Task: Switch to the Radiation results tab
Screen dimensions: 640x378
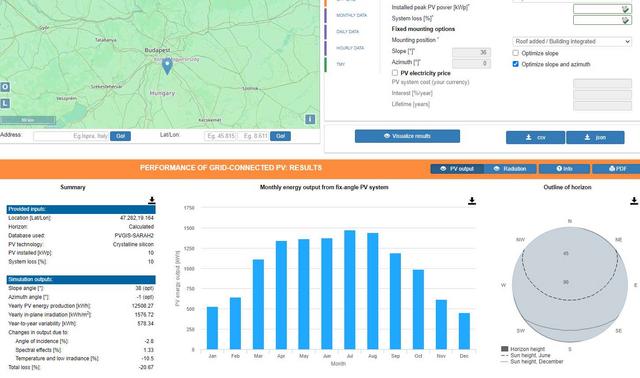Action: coord(510,169)
